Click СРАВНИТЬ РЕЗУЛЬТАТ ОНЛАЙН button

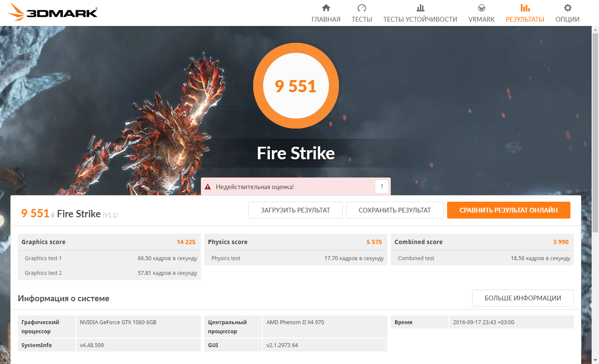509,210
